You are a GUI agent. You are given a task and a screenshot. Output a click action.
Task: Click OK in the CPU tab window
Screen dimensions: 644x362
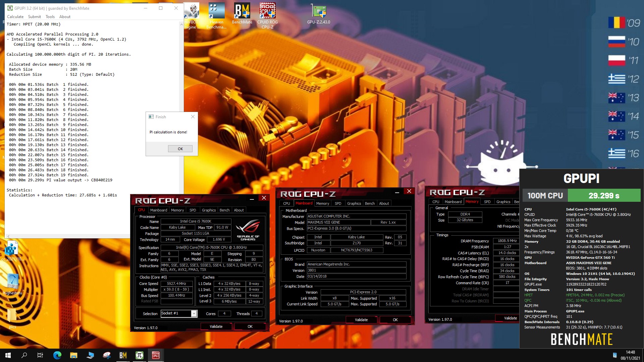[x=250, y=326]
